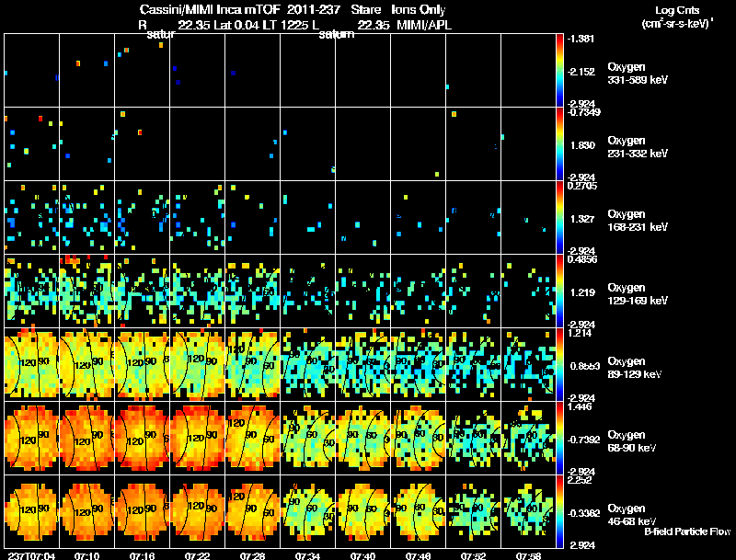Click the '1.219' colorbar value
Screen dimensions: 736x560
582,292
